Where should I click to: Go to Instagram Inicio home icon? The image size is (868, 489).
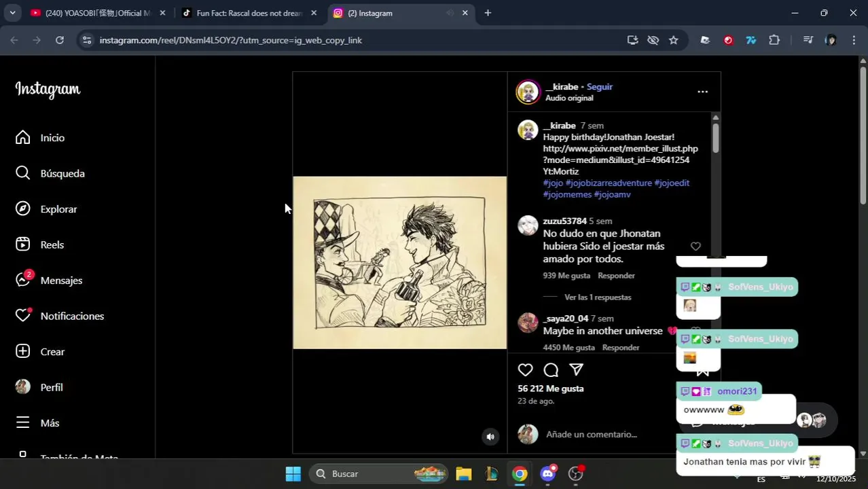23,138
